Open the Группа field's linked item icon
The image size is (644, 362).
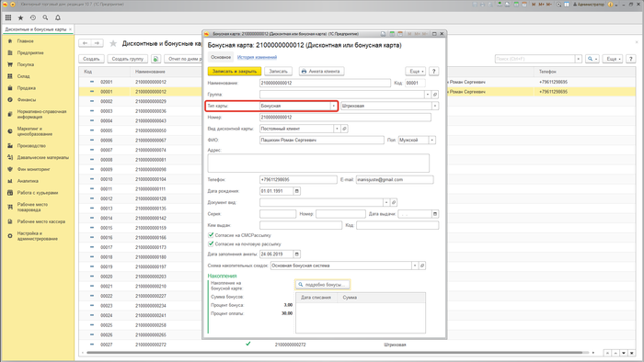(x=435, y=95)
